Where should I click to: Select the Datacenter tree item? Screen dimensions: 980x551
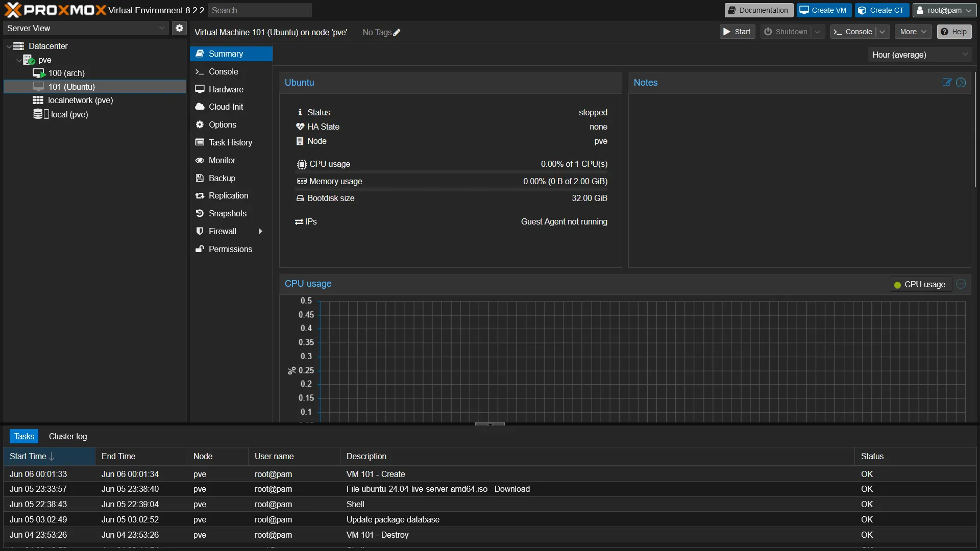coord(95,46)
